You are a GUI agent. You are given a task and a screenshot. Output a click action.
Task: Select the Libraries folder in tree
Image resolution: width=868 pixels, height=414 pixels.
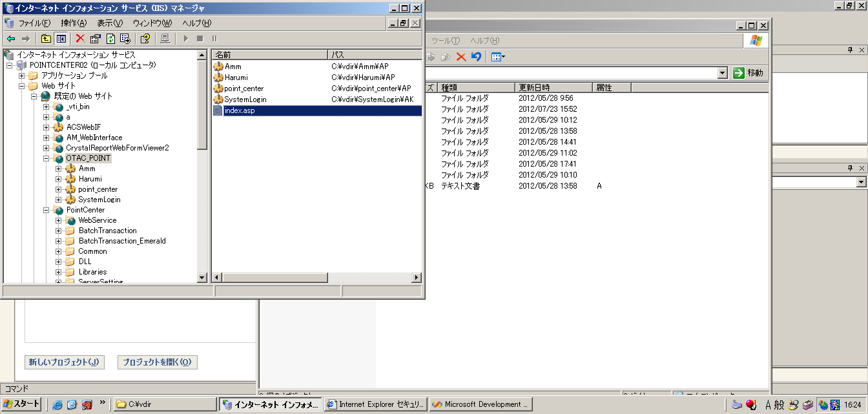click(x=93, y=272)
